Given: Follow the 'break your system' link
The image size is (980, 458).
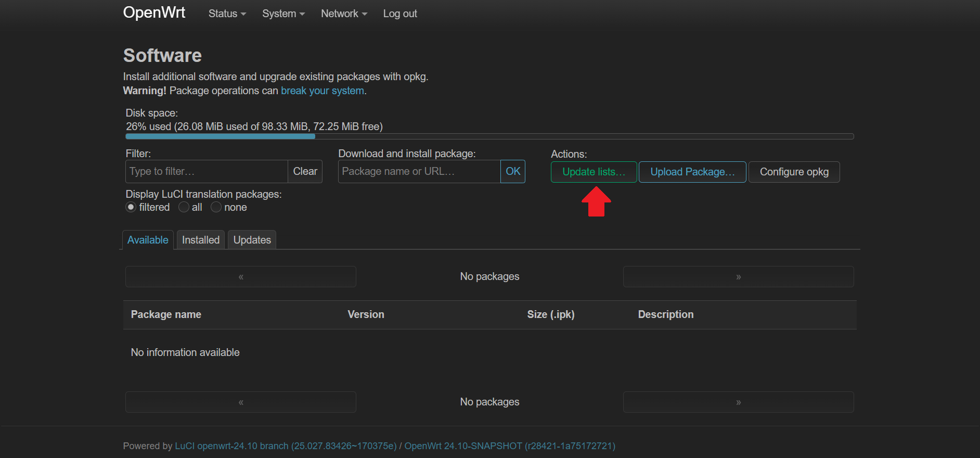Looking at the screenshot, I should 323,91.
